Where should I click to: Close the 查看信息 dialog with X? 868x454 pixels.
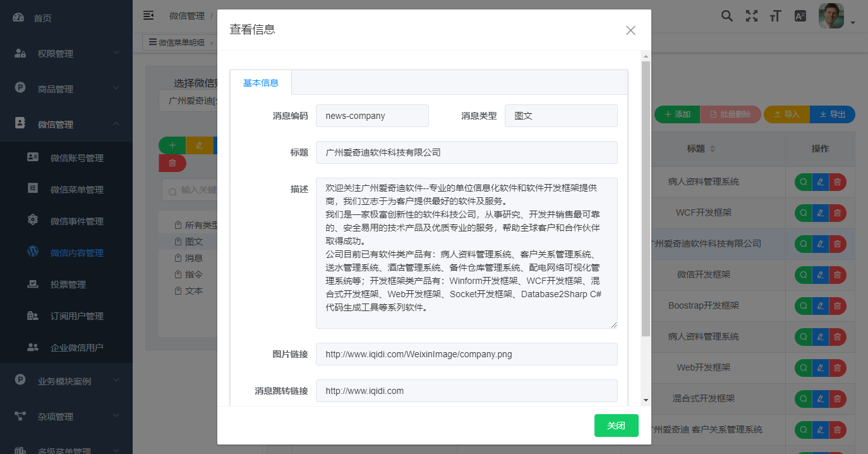[x=630, y=30]
